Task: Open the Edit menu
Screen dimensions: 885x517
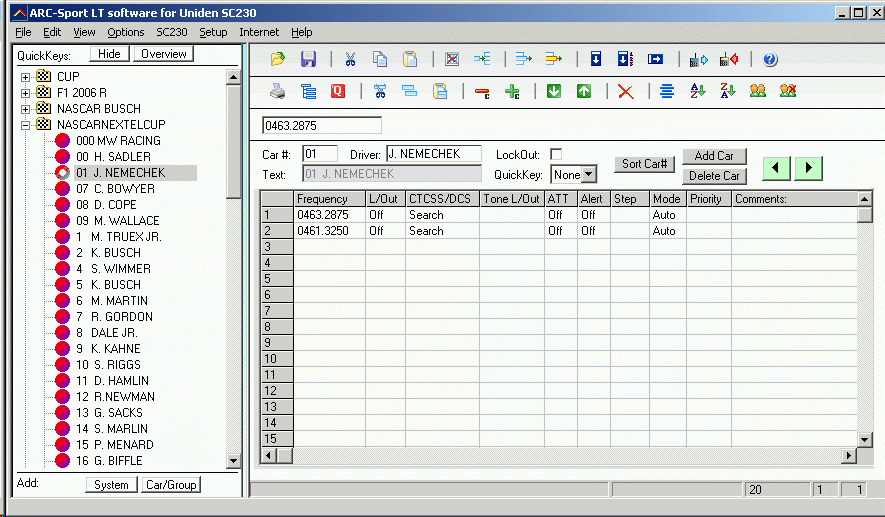Action: [52, 32]
